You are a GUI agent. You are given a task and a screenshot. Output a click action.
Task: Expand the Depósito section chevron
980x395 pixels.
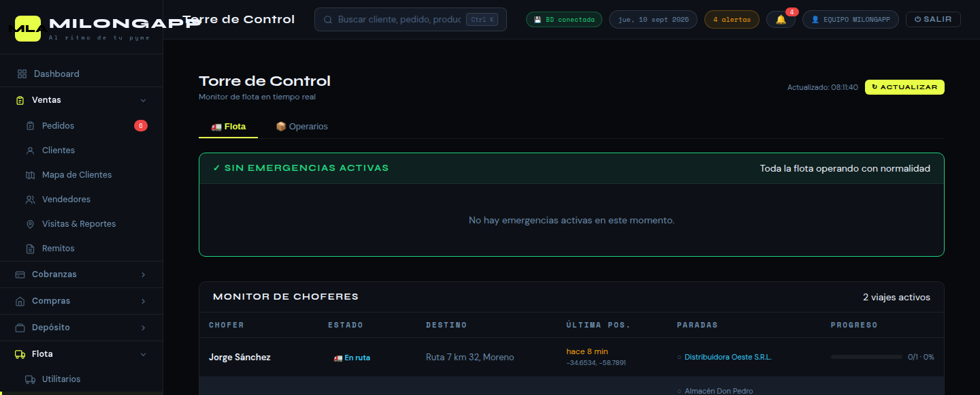coord(143,328)
